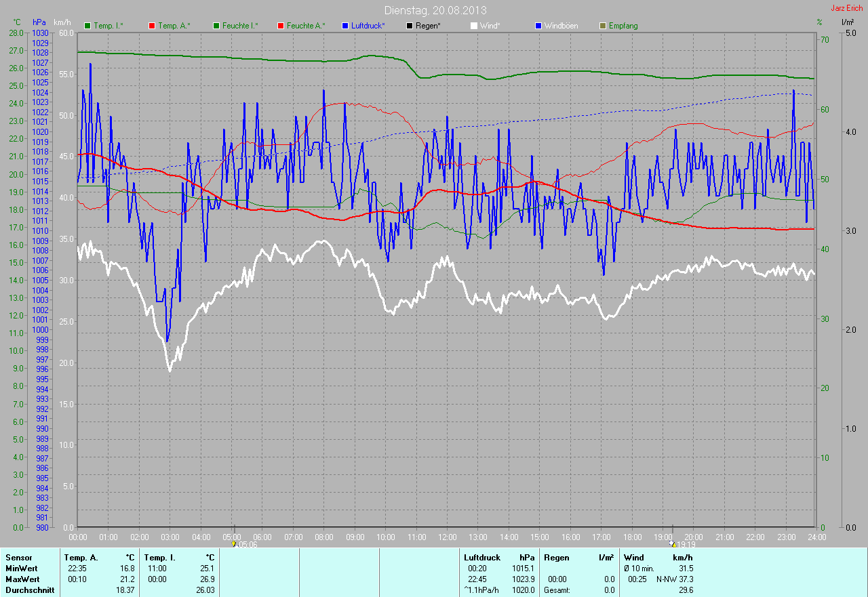The width and height of the screenshot is (868, 597).
Task: Click the "Luftdruck*" legend label
Action: (x=368, y=26)
